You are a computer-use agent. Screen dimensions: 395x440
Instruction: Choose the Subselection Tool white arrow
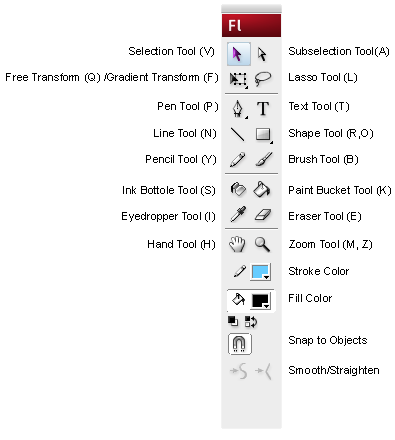pos(263,54)
